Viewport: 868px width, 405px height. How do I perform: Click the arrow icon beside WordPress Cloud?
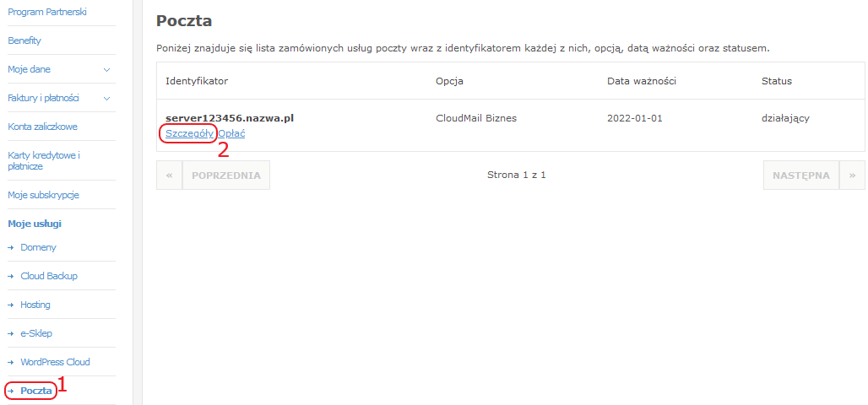pyautogui.click(x=11, y=363)
